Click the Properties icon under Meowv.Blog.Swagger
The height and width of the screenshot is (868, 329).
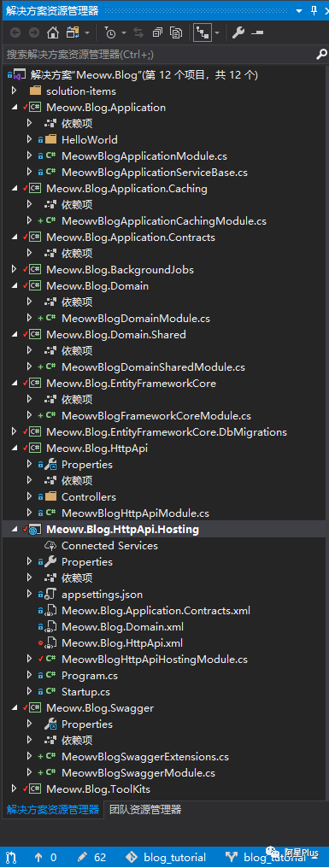point(50,724)
